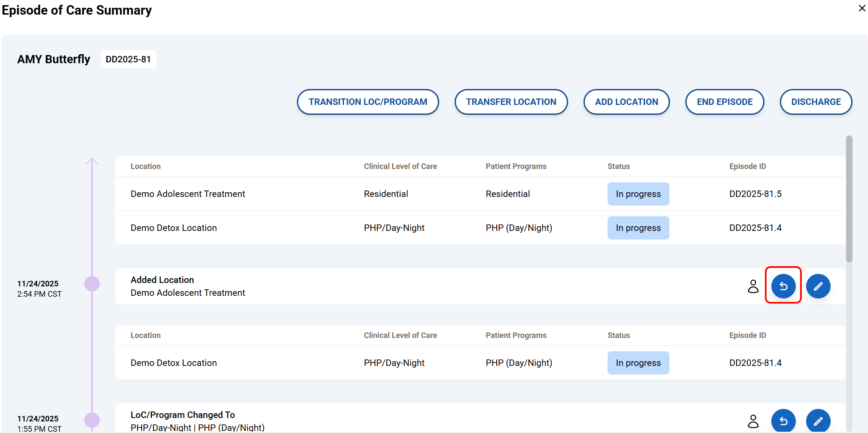Click undo icon for LoC/Program Changed event
The height and width of the screenshot is (433, 868).
pos(783,421)
